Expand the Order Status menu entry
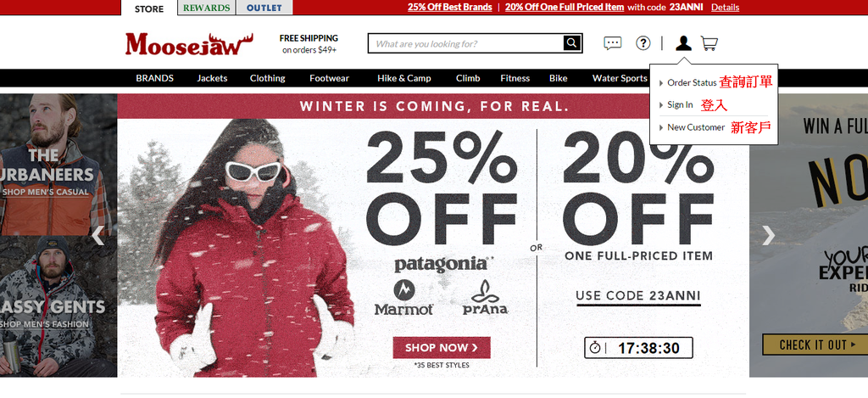 (x=692, y=82)
